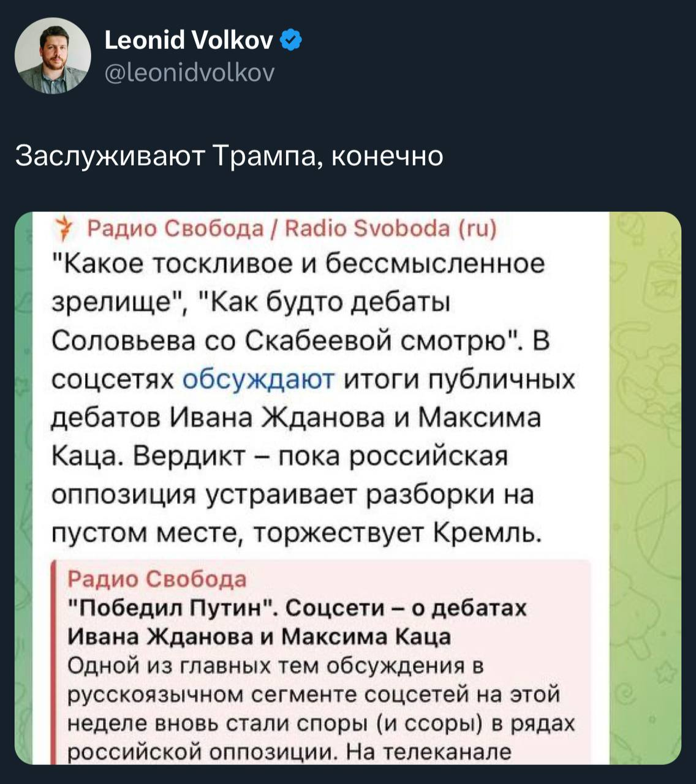Click the 'Ивана Жданова и Максима Каца' preview line
The image size is (696, 784).
tap(259, 636)
